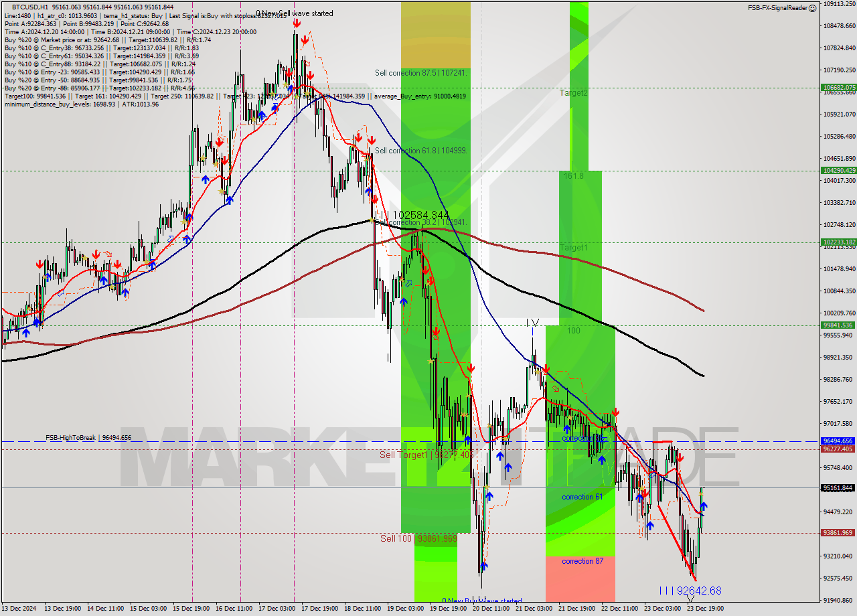Click the 'Sell Target1 | 96277.405' label
This screenshot has width=857, height=616.
428,455
